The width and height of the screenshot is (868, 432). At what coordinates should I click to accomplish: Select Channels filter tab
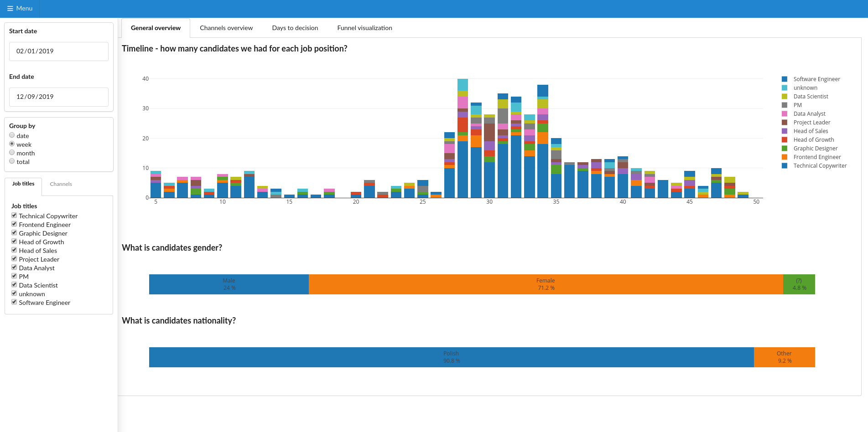(61, 184)
